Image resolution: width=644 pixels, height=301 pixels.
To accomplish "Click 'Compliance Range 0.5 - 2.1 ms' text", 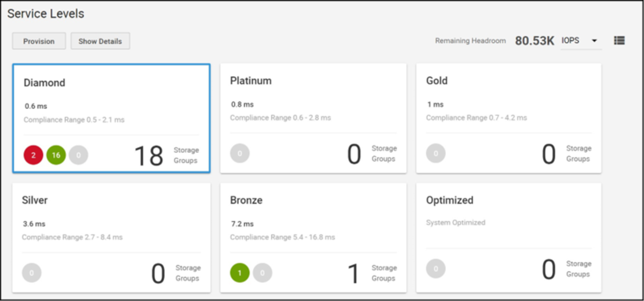I will tap(74, 120).
